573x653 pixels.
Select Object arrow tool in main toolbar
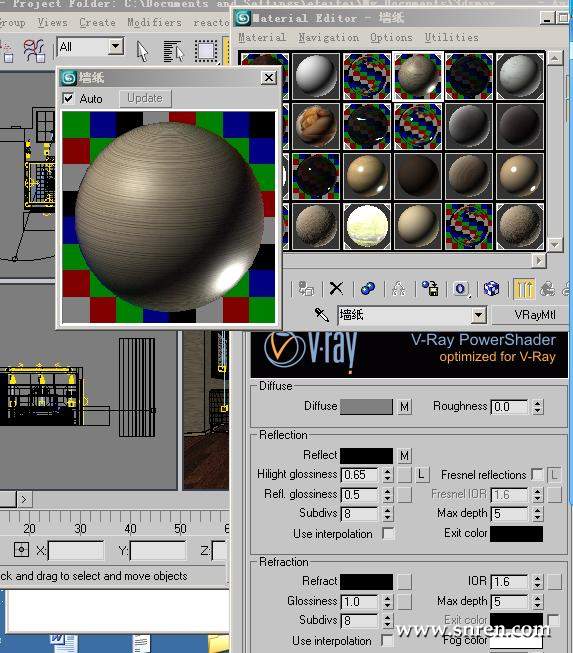point(142,51)
